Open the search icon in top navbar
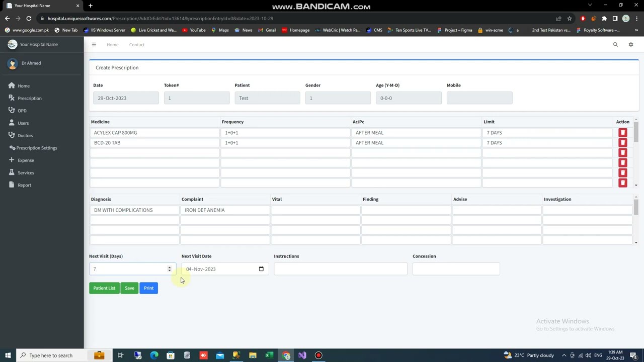This screenshot has width=644, height=362. coord(615,45)
